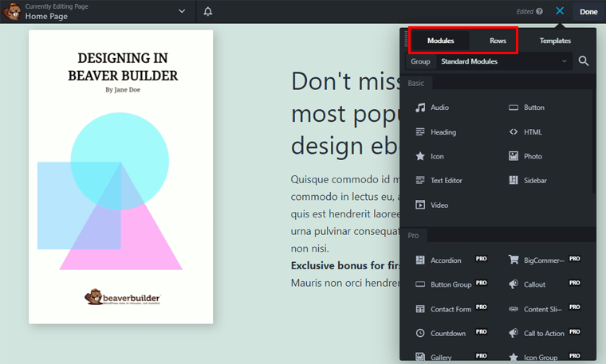Click the Icon module star
The width and height of the screenshot is (606, 364).
[x=420, y=156]
